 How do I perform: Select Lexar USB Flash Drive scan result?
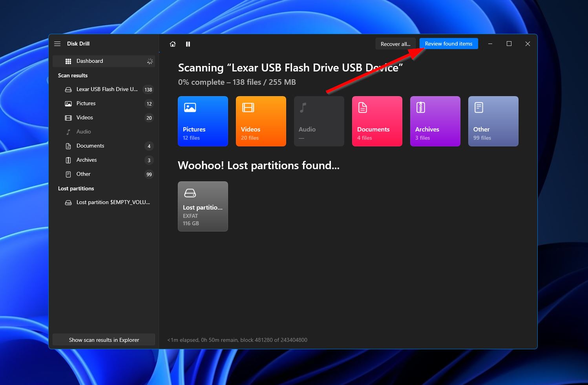click(104, 89)
